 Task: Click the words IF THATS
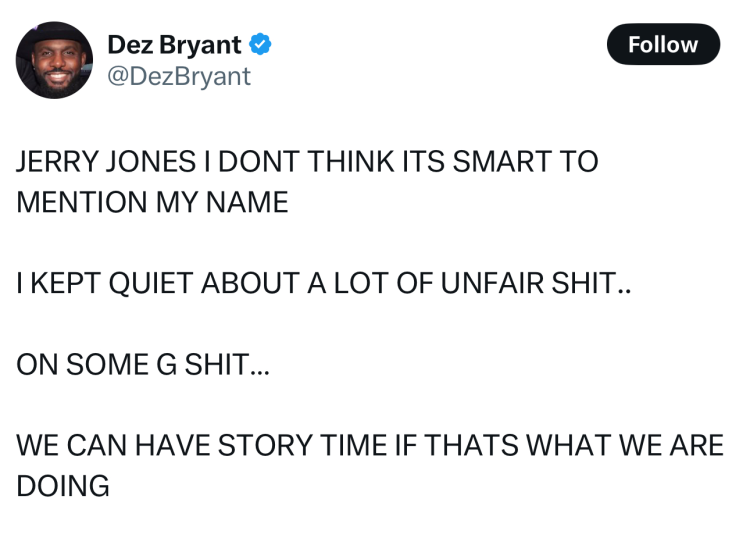(x=431, y=445)
